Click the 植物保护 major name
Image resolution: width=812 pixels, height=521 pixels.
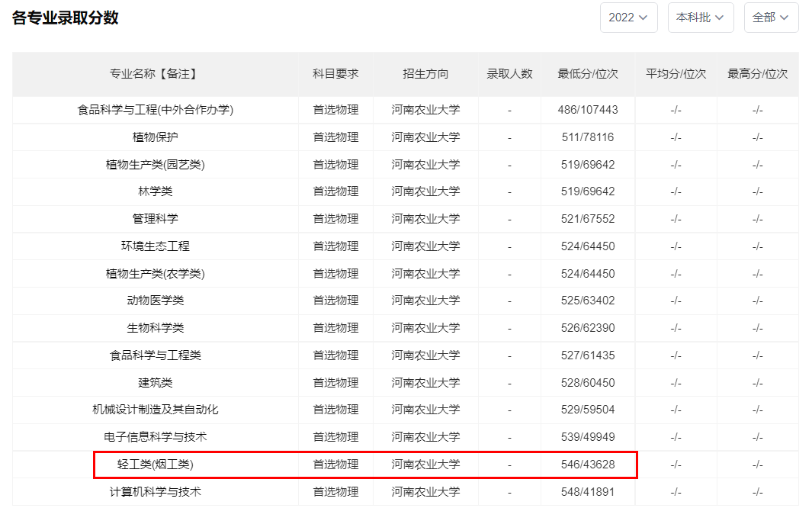(155, 137)
